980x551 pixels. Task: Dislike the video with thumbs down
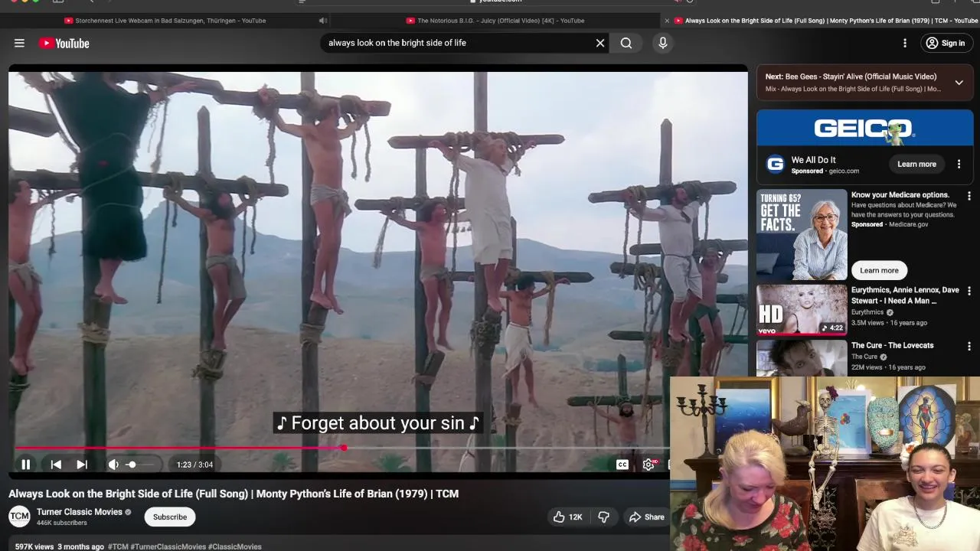tap(603, 517)
